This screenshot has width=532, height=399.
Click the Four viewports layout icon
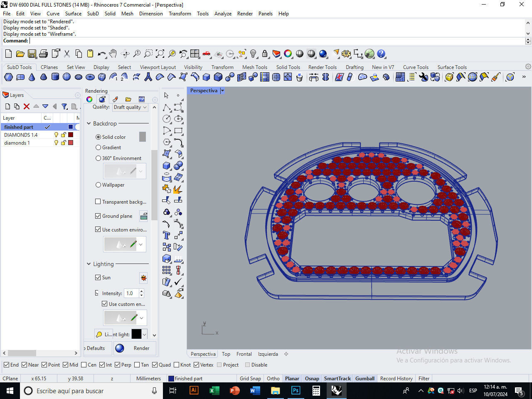point(195,54)
